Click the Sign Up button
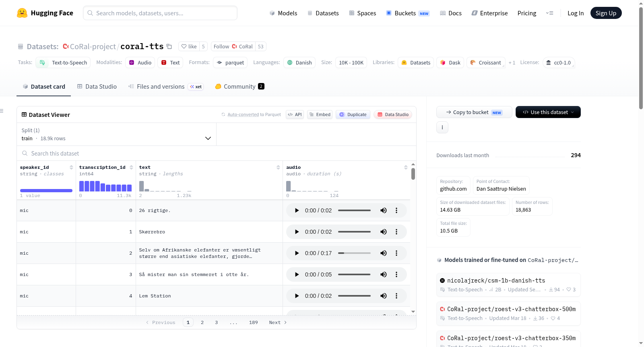This screenshot has width=644, height=347. (606, 13)
